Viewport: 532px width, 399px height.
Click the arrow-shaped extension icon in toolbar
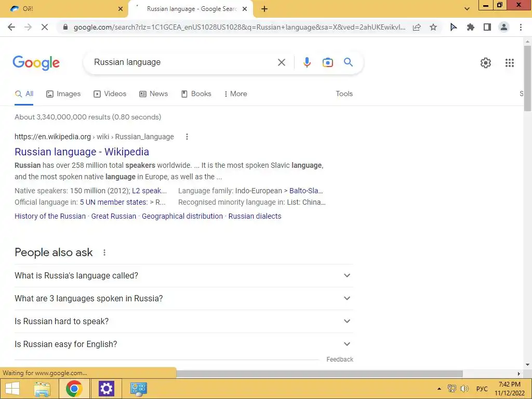click(x=453, y=27)
